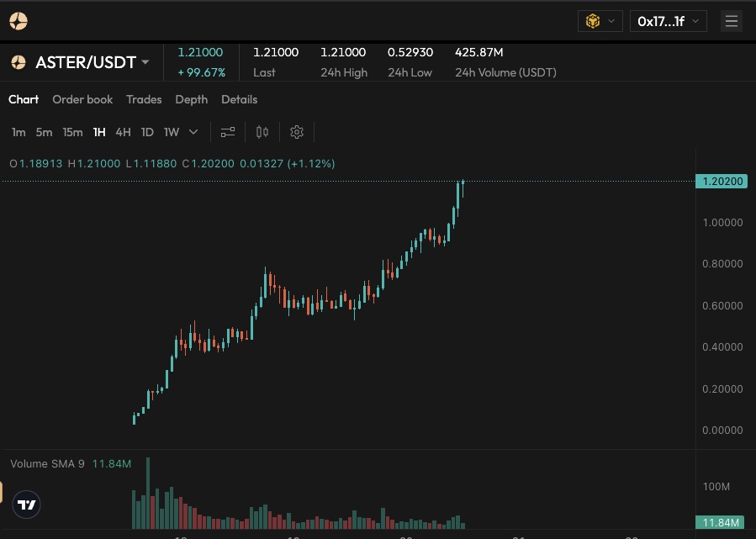Expand the network selector dropdown
Viewport: 756px width, 539px height.
click(x=611, y=21)
